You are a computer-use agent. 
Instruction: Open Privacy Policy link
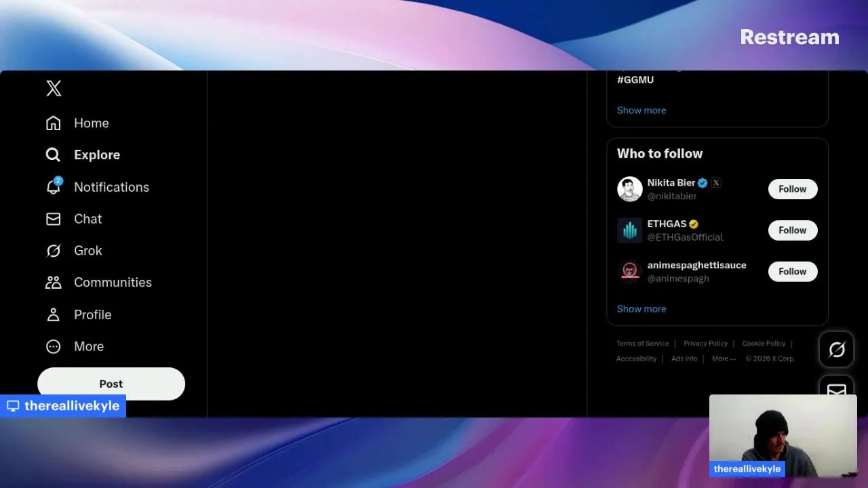(705, 344)
